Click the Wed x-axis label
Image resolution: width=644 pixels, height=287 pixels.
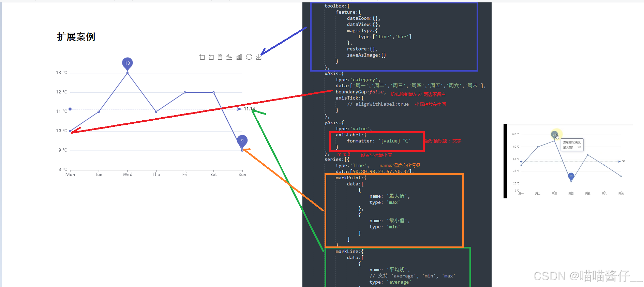pos(128,175)
